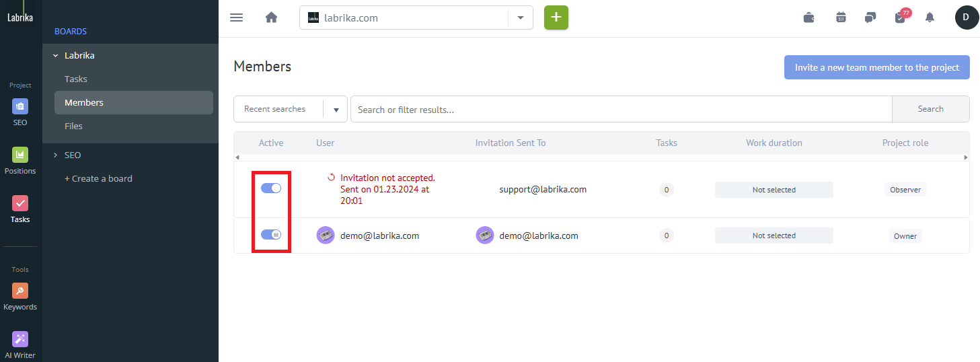Open tasks icon with 77 badge
Image resolution: width=980 pixels, height=362 pixels.
(901, 17)
